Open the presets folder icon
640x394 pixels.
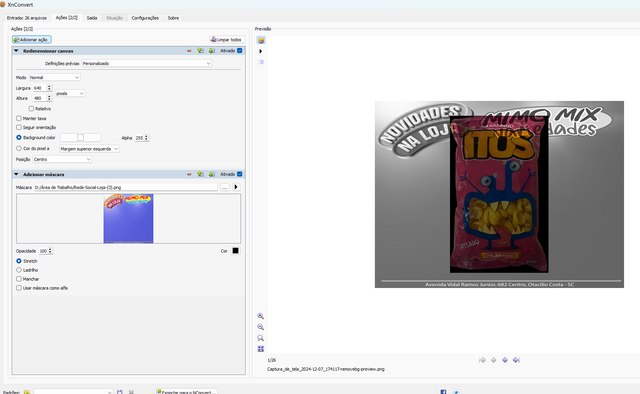[x=27, y=392]
